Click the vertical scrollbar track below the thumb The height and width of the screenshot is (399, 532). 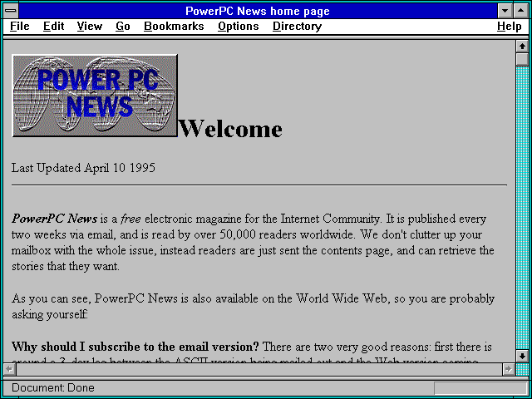click(x=522, y=208)
